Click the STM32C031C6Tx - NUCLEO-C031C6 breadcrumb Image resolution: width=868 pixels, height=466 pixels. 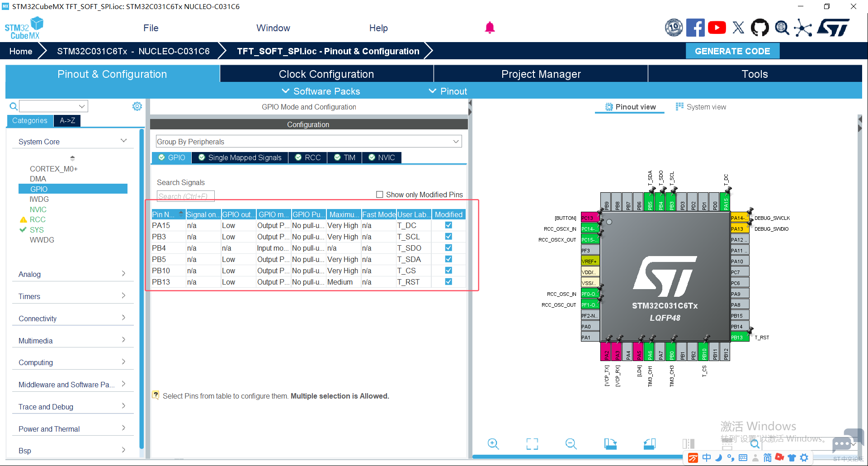click(133, 51)
